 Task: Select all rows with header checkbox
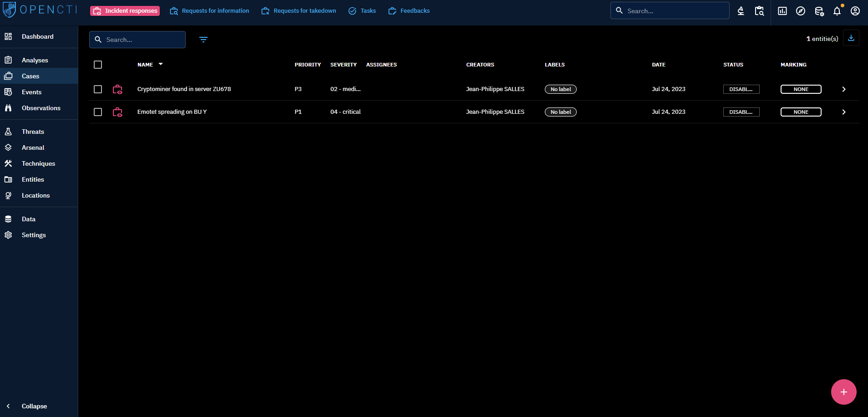(98, 65)
